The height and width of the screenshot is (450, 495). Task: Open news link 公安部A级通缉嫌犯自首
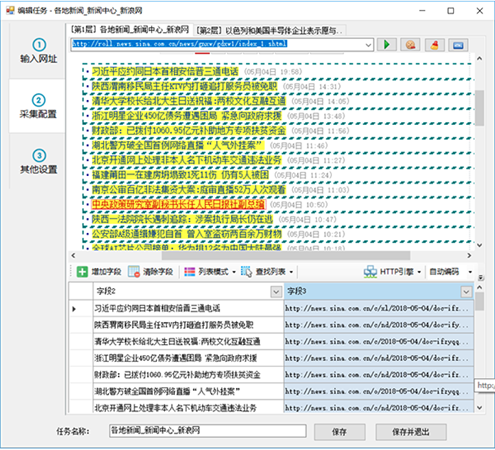point(187,234)
